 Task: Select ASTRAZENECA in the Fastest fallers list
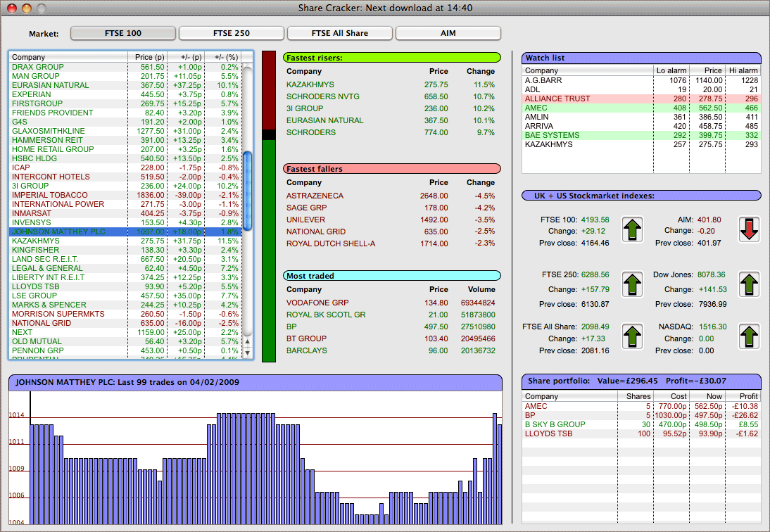[315, 196]
